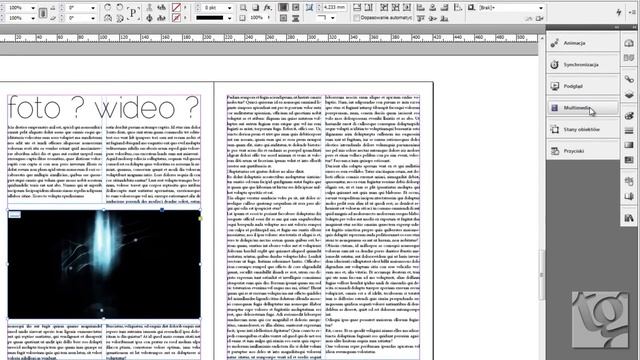
Task: Open the Color palette panel icon
Action: [x=629, y=116]
